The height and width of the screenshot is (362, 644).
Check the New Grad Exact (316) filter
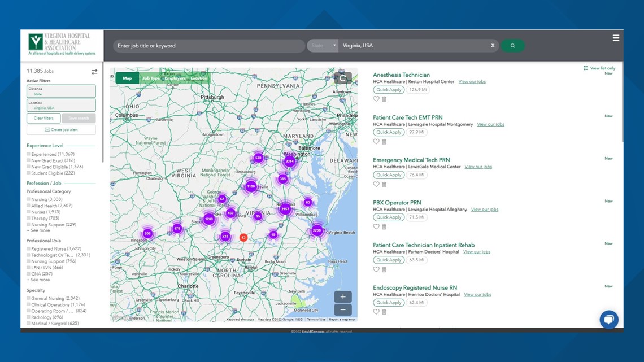(28, 160)
